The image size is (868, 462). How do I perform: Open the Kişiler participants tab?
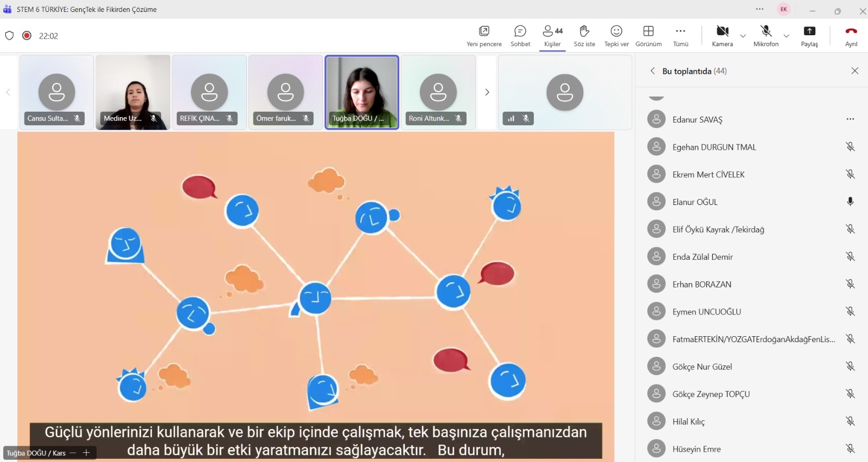(552, 36)
